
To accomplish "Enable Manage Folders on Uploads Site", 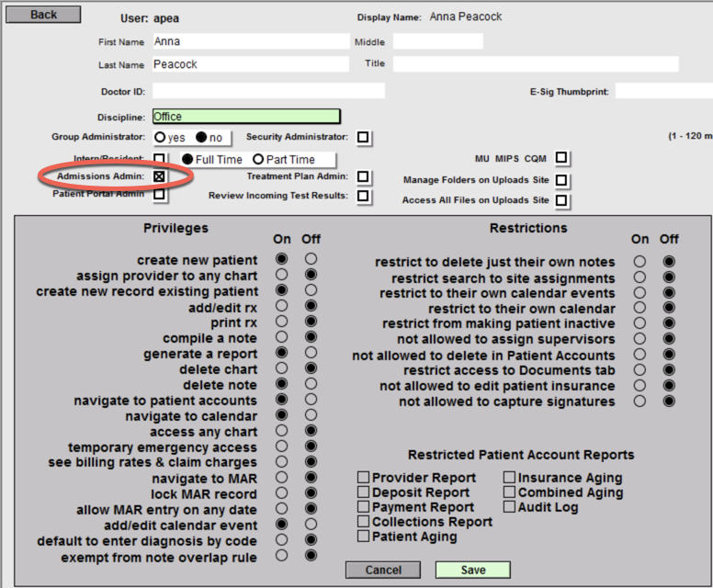I will click(x=560, y=180).
